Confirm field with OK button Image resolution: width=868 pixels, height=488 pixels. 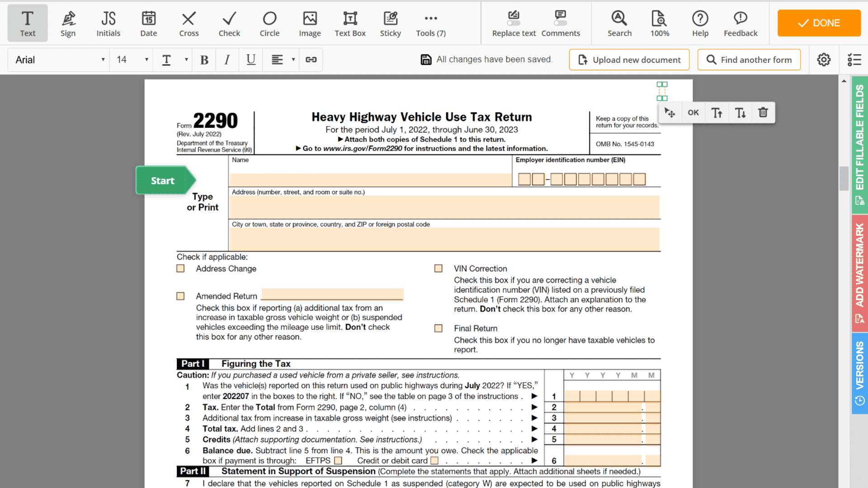693,113
